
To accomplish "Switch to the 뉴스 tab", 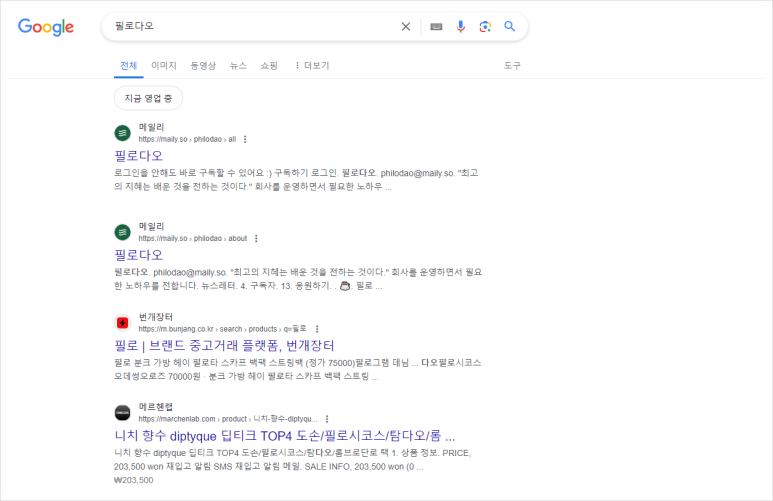I will (238, 66).
